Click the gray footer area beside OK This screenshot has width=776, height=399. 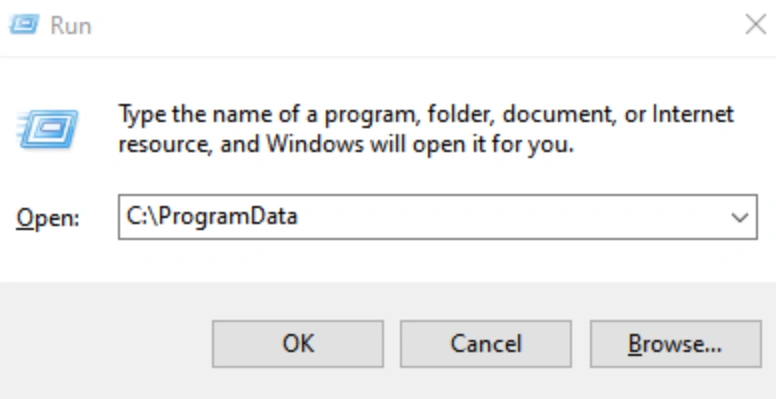pos(106,344)
